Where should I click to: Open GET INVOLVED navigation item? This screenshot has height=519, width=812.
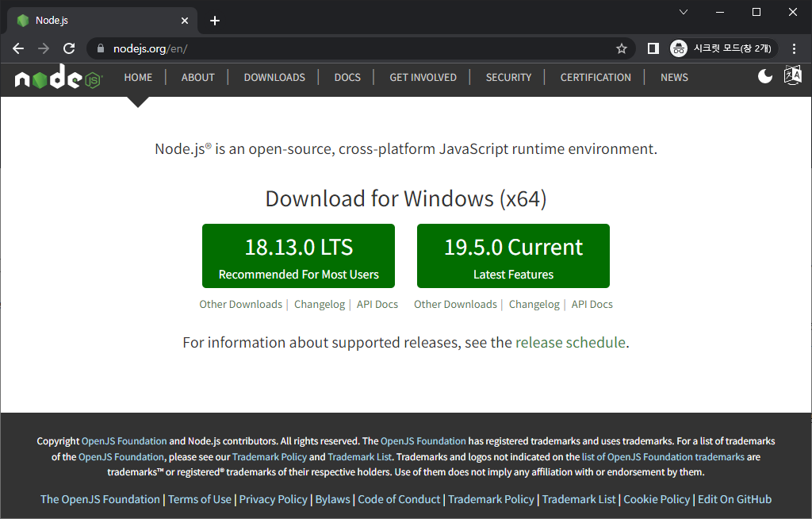click(x=423, y=77)
